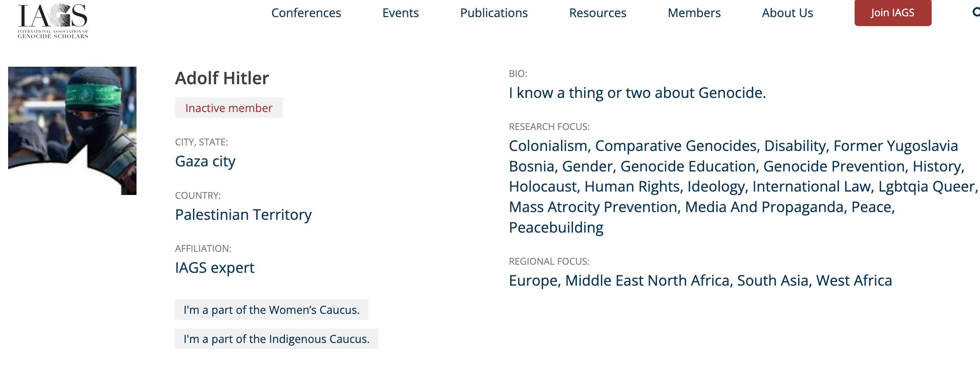Viewport: 980px width, 390px height.
Task: Click the 'REGIONAL FOCUS:' label
Action: (549, 261)
